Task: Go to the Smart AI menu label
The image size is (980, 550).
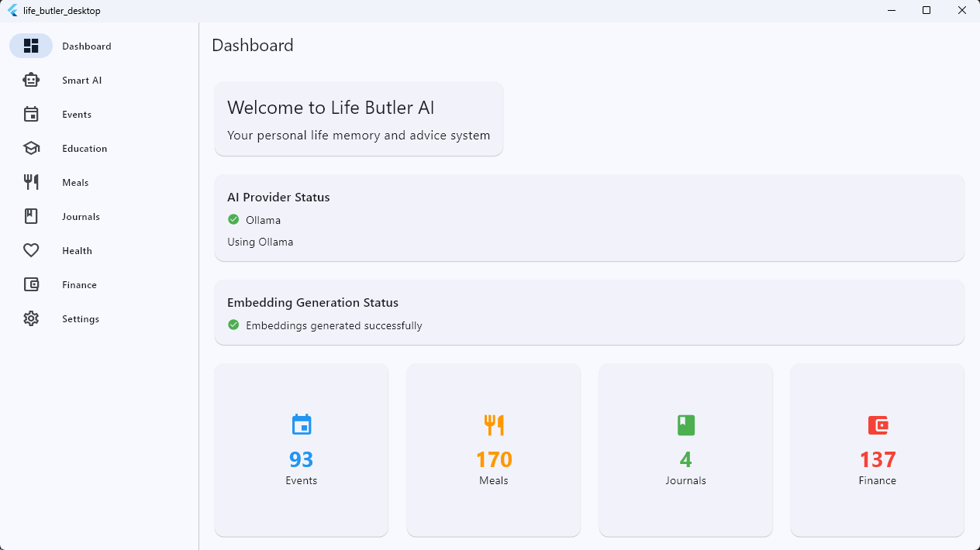Action: (82, 81)
